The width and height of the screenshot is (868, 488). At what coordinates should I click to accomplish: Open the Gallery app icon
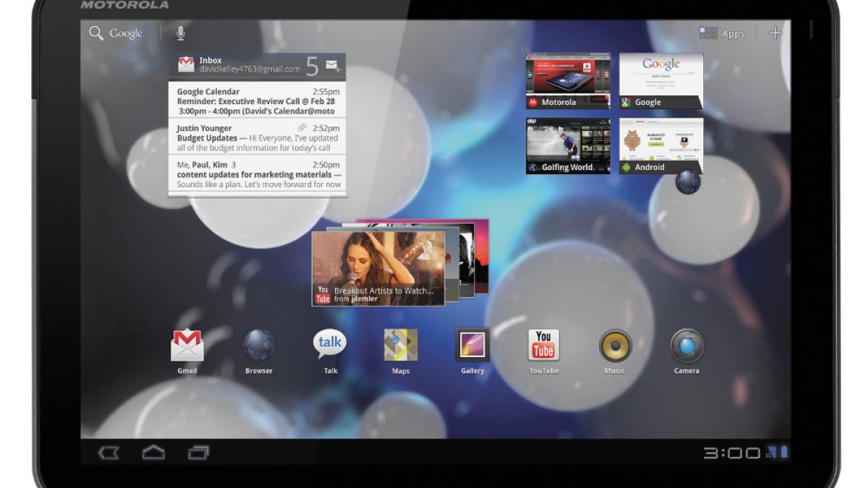point(472,346)
